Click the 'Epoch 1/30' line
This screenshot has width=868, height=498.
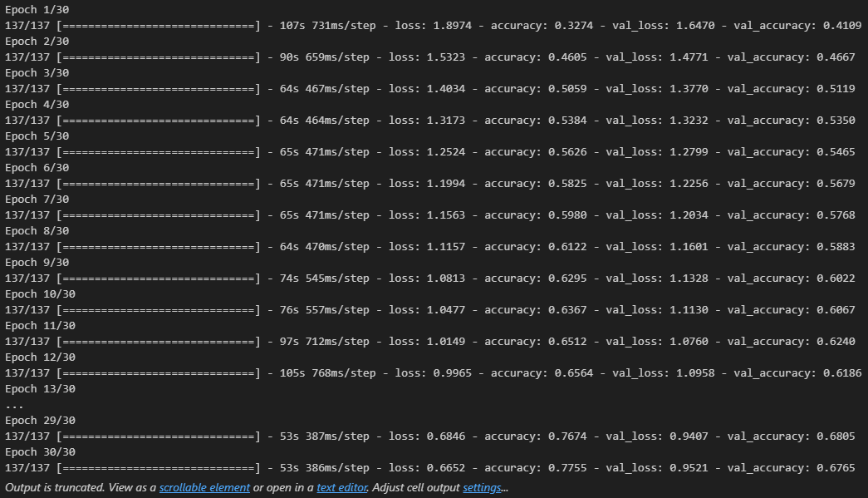point(37,9)
